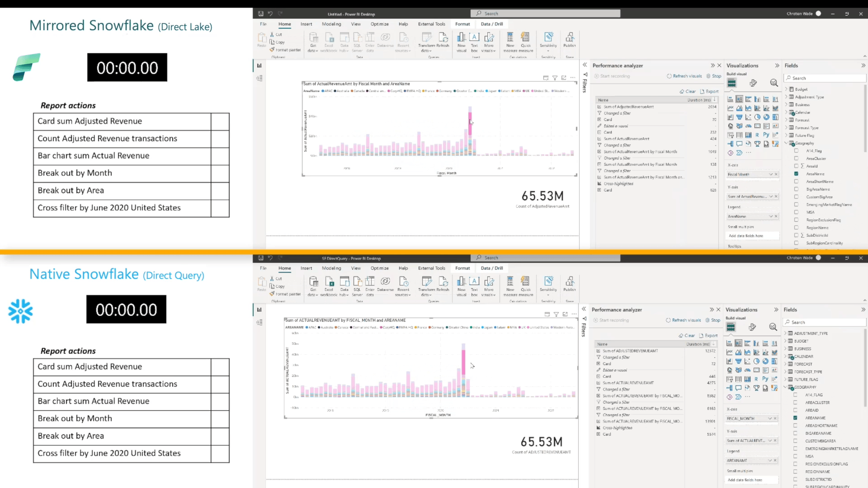Close top window Performance analyzer pane

point(719,66)
